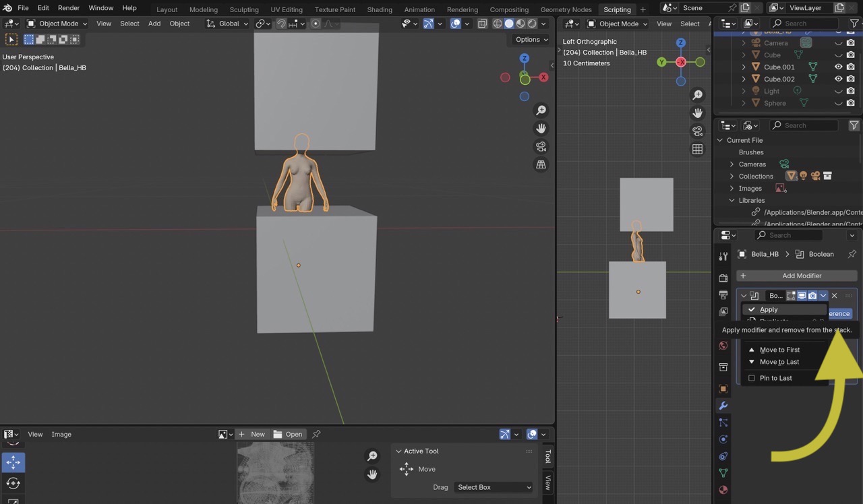The width and height of the screenshot is (863, 504).
Task: Hide Cube.001 with its eye icon
Action: pyautogui.click(x=839, y=67)
